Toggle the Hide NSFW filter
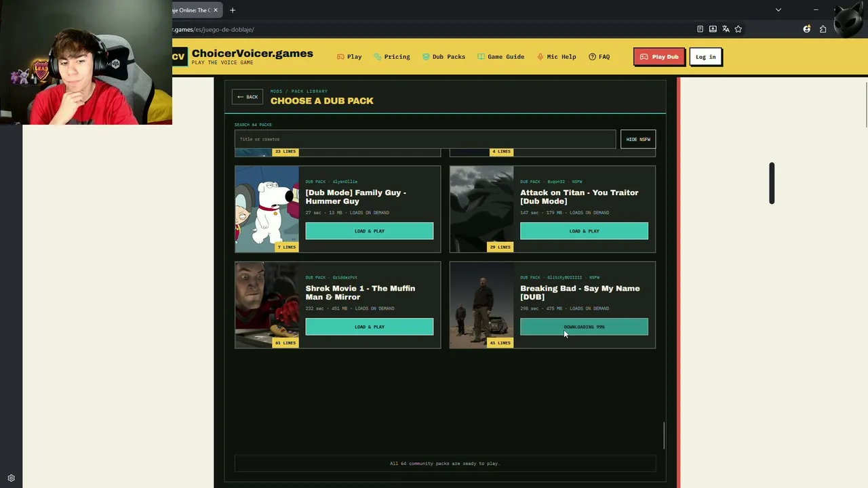 [638, 139]
